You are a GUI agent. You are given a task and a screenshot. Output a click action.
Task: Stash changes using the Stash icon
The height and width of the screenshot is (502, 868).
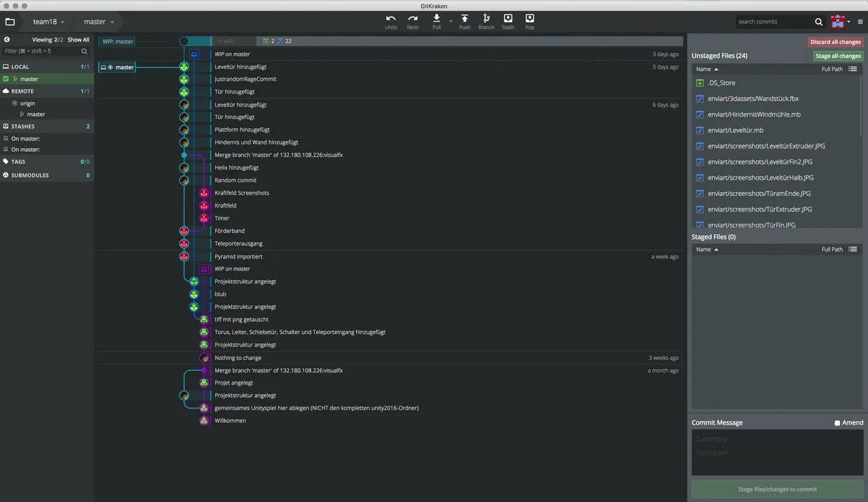tap(508, 19)
